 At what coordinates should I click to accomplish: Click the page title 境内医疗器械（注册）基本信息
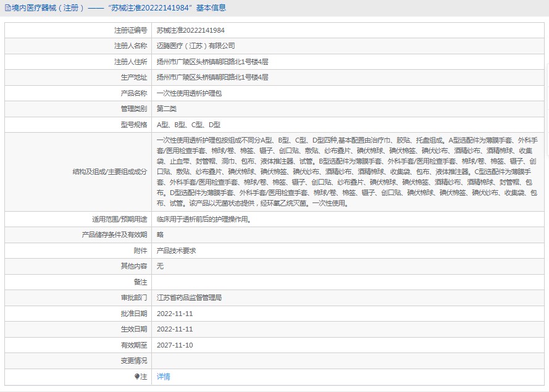point(119,7)
